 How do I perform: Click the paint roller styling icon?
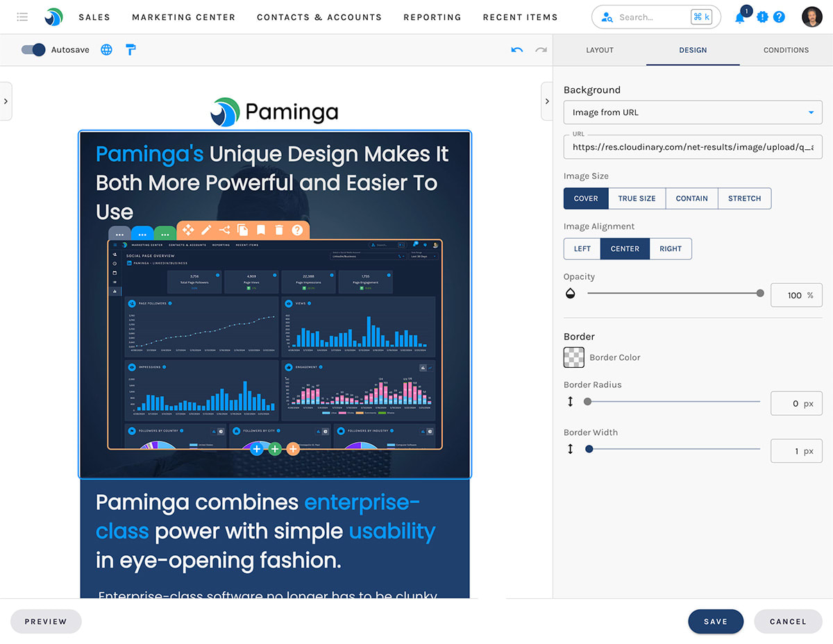pyautogui.click(x=131, y=49)
